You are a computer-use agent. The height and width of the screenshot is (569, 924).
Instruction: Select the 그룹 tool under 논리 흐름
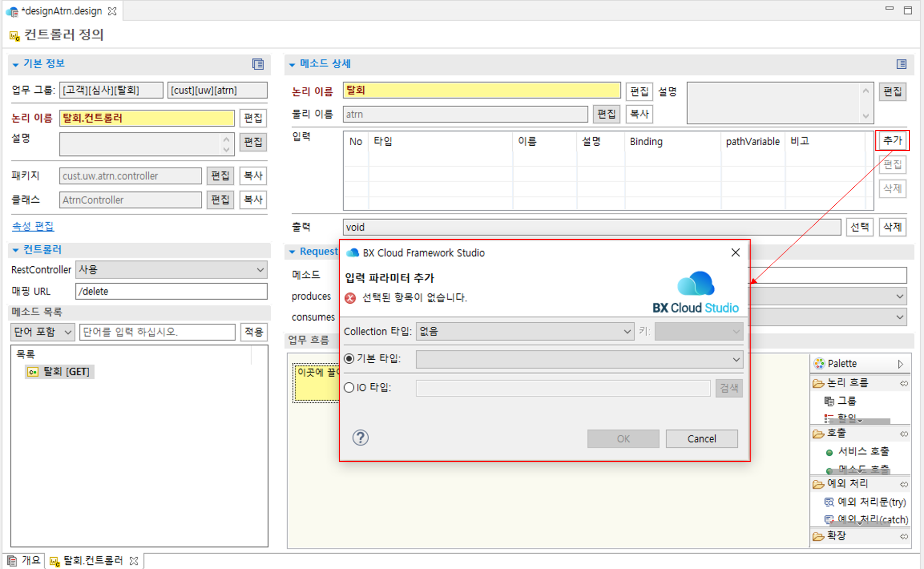tap(846, 401)
